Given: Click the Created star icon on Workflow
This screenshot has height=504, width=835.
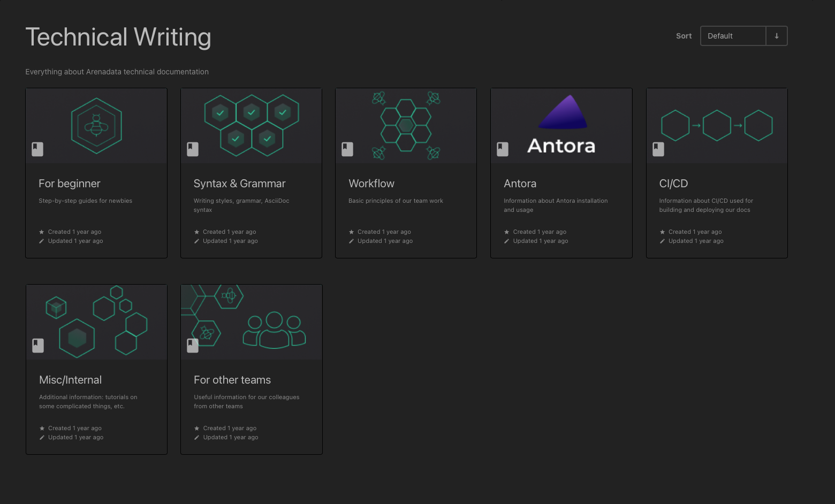Looking at the screenshot, I should coord(351,232).
